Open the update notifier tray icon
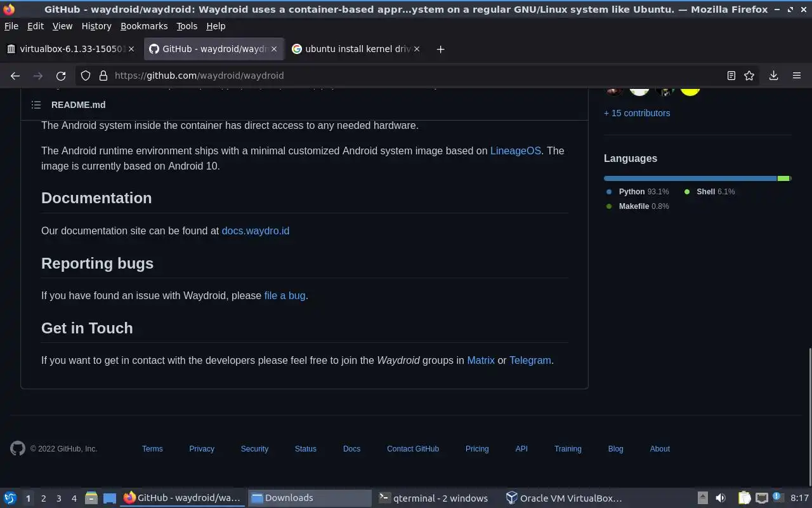The image size is (812, 508). tap(778, 498)
